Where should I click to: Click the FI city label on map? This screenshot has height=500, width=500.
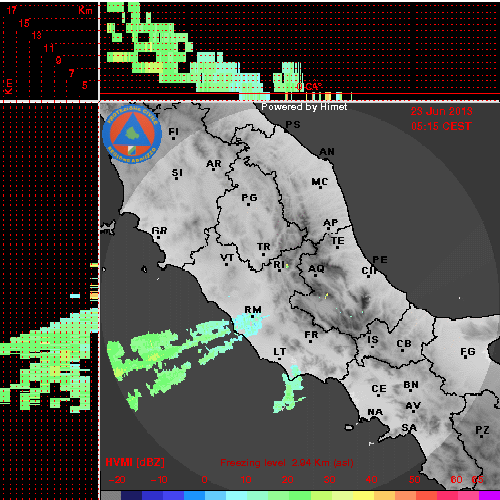point(173,132)
